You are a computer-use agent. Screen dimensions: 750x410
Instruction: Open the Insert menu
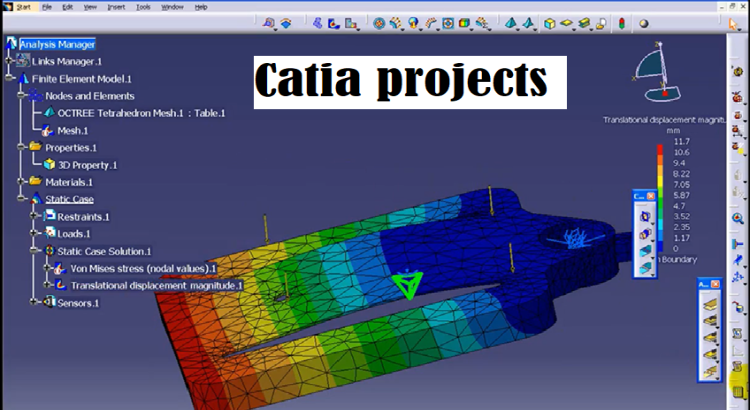coord(116,7)
